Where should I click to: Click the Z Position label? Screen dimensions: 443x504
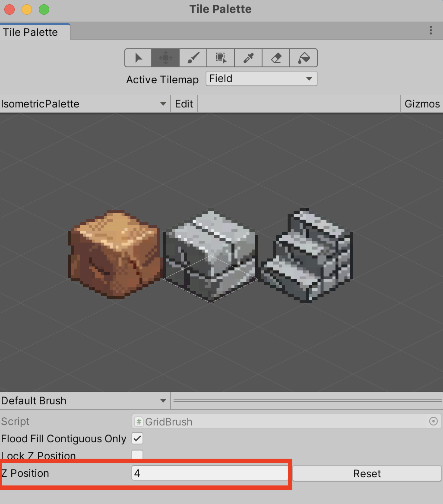(x=25, y=473)
